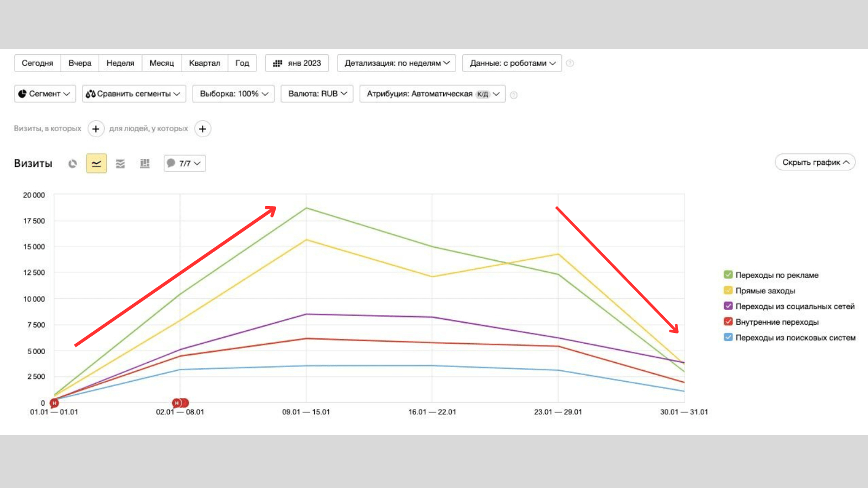The width and height of the screenshot is (868, 488).
Task: Open 'Валюта: RUB' currency dropdown
Action: click(317, 94)
